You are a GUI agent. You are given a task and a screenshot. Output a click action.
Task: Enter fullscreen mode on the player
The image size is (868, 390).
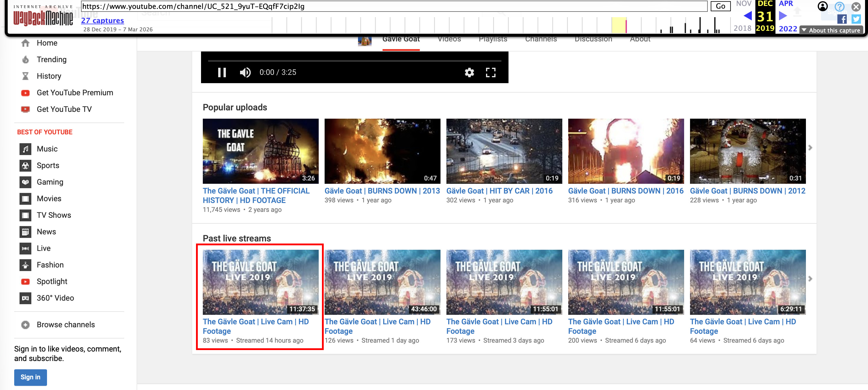pyautogui.click(x=490, y=72)
